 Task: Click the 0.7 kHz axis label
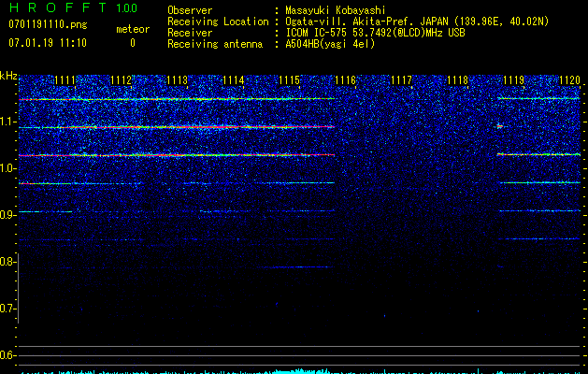[x=8, y=309]
